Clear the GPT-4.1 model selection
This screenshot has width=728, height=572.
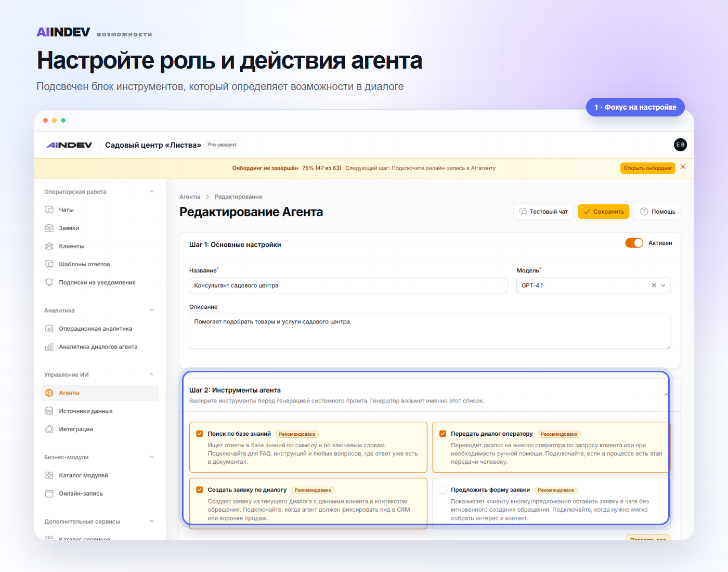pos(654,285)
